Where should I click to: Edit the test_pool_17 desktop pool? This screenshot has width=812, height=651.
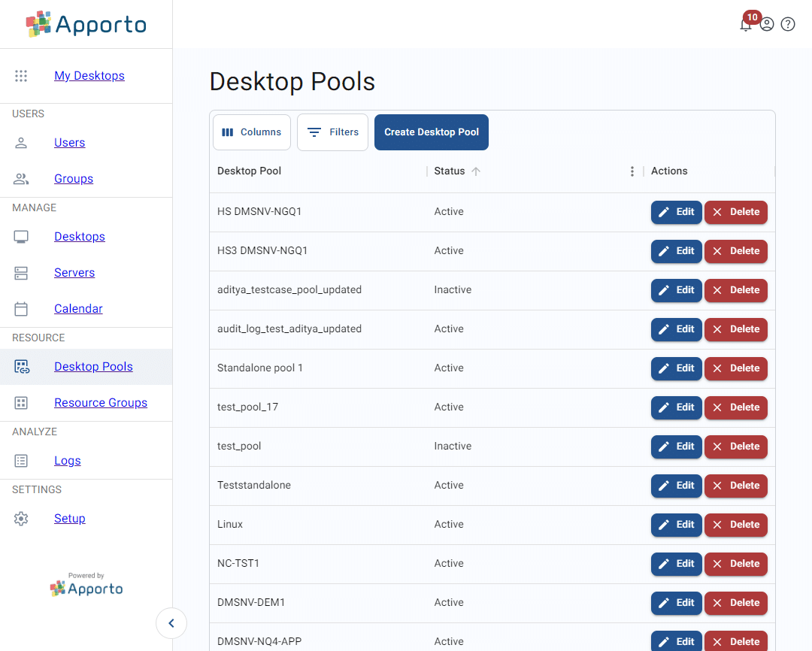(x=676, y=407)
